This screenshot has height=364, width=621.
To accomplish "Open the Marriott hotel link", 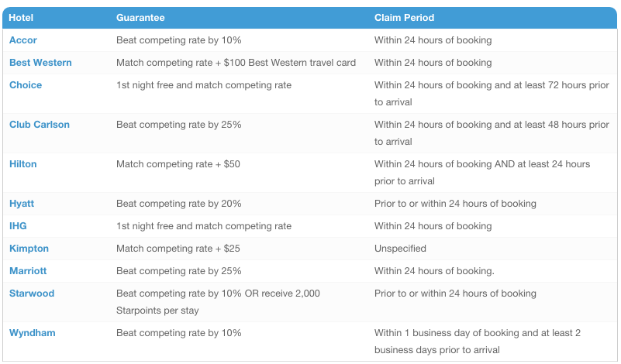I will (28, 271).
